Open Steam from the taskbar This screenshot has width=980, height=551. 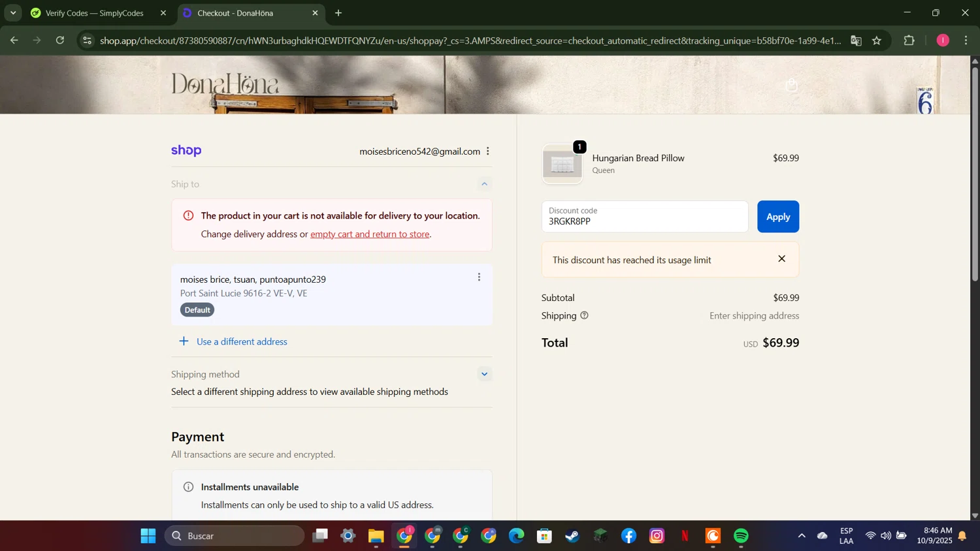point(573,536)
